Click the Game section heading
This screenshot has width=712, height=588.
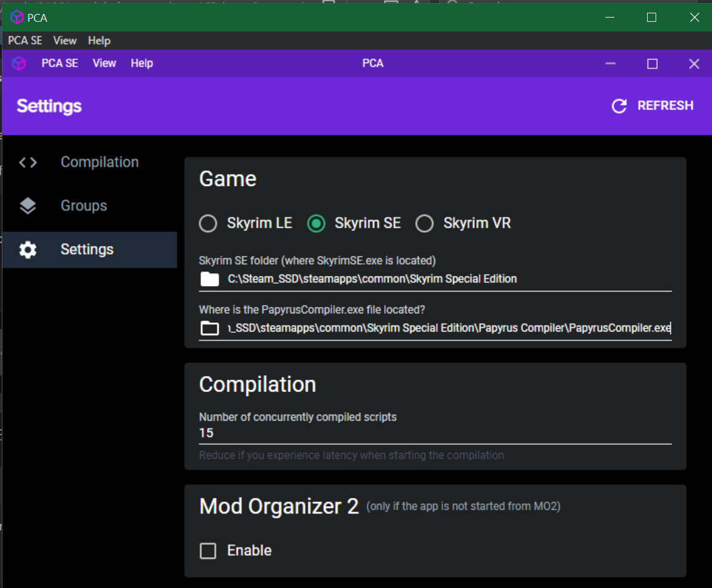tap(228, 179)
